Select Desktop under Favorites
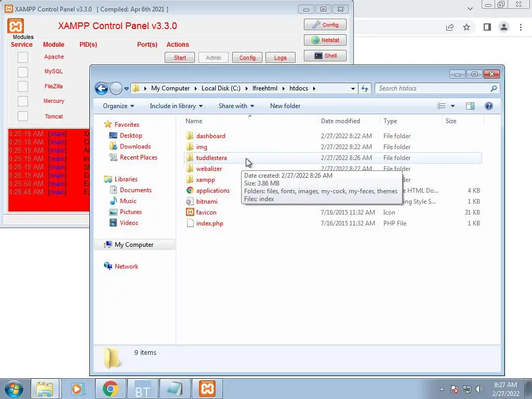The image size is (532, 399). pyautogui.click(x=131, y=136)
